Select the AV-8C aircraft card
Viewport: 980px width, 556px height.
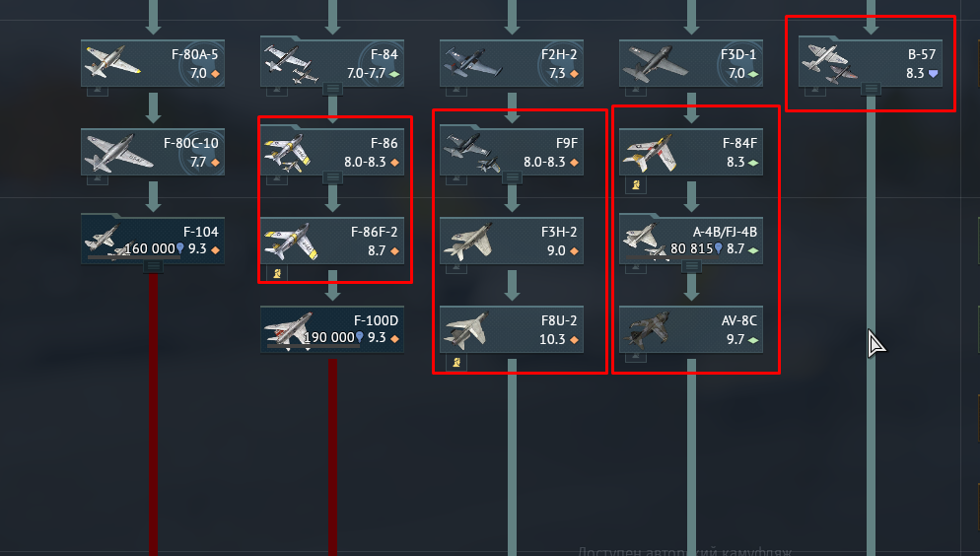pyautogui.click(x=690, y=329)
